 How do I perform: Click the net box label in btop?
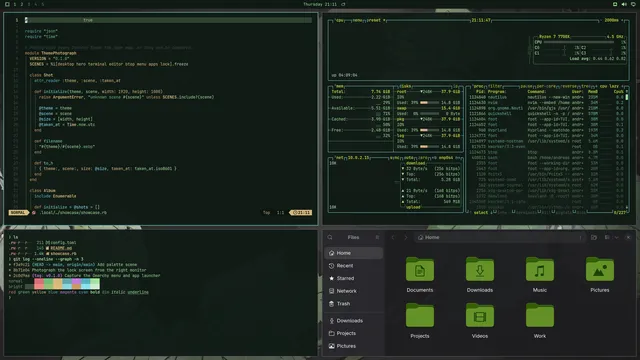tap(339, 158)
